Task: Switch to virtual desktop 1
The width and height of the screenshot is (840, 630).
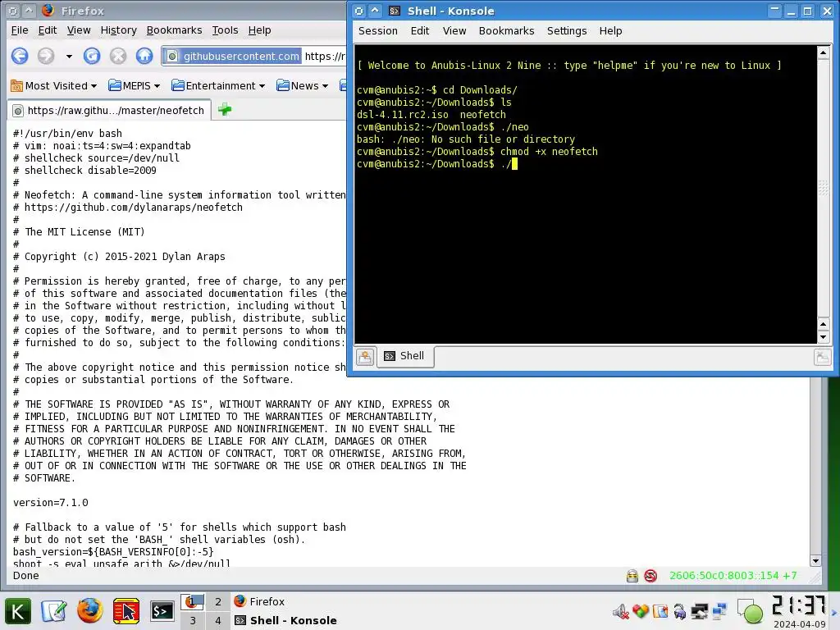Action: point(192,601)
